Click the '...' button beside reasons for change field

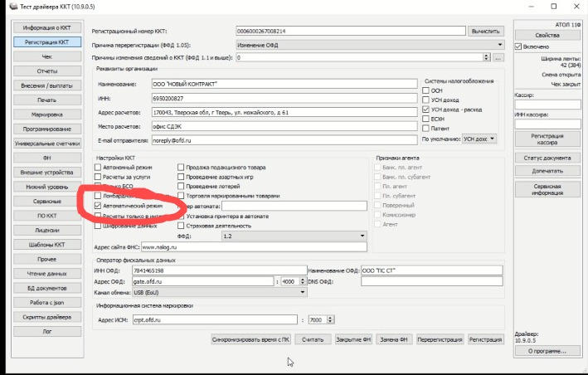pyautogui.click(x=498, y=58)
